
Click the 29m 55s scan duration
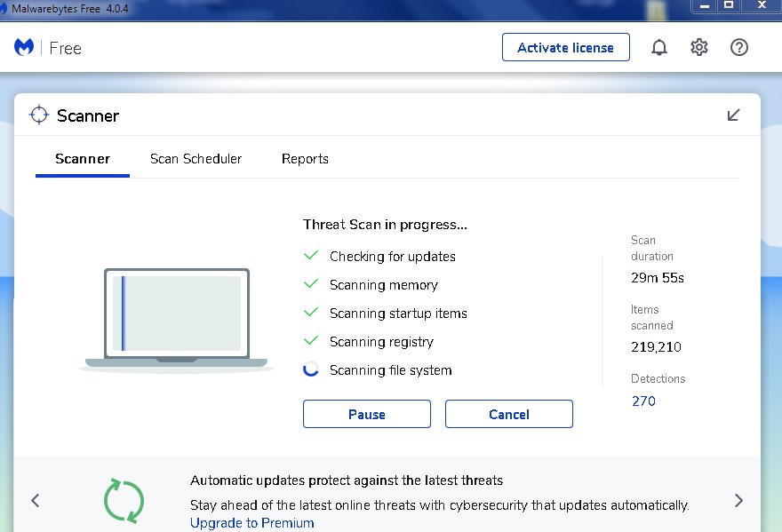coord(658,278)
